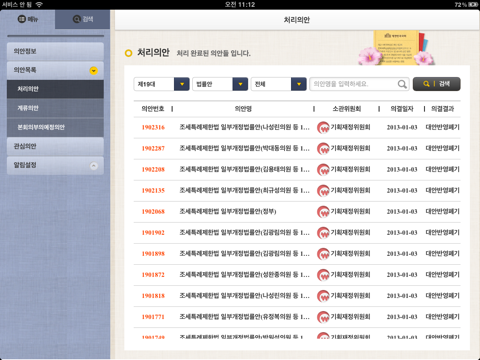The width and height of the screenshot is (480, 360).
Task: Open bill number 1902068
Action: pyautogui.click(x=153, y=212)
